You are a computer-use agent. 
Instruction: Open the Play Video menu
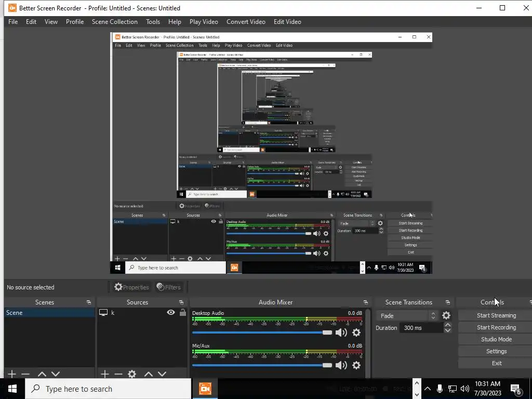point(204,22)
